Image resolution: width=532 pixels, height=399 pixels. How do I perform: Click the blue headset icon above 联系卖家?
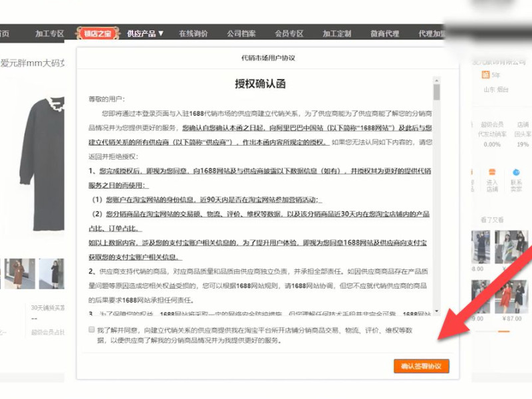[516, 172]
